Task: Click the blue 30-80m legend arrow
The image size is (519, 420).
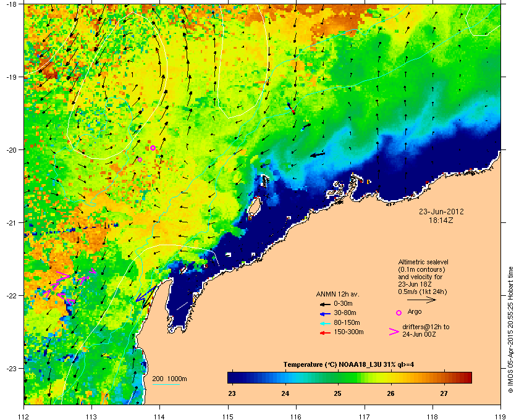Action: click(x=325, y=313)
